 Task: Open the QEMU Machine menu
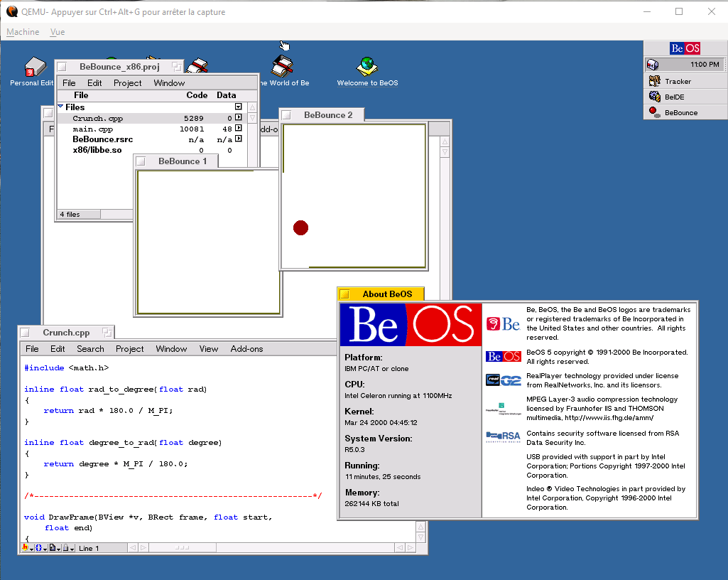[x=23, y=31]
